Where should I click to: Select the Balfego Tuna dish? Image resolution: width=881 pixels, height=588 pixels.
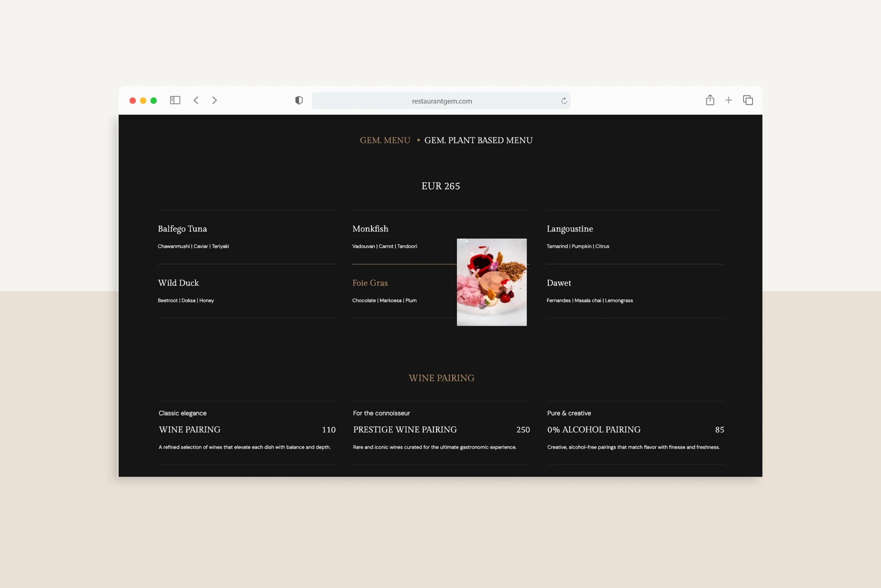pyautogui.click(x=182, y=229)
